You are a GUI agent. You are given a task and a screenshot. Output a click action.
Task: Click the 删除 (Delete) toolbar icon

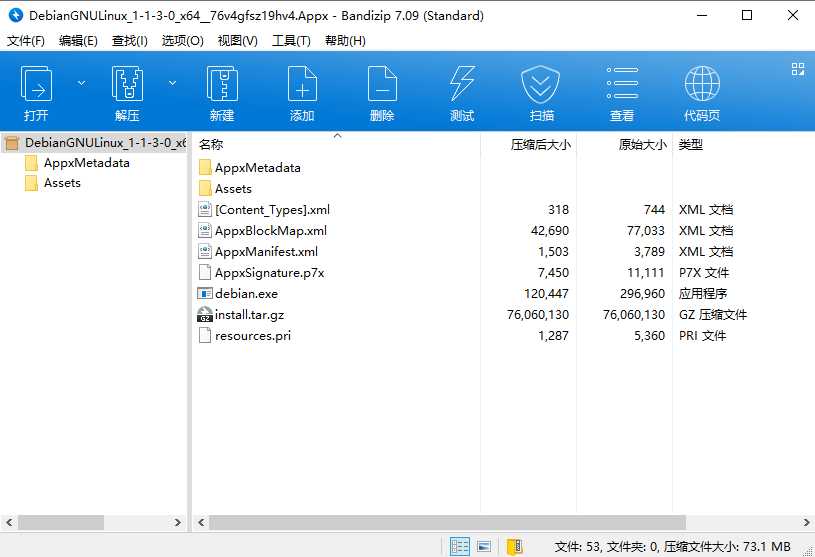point(382,93)
